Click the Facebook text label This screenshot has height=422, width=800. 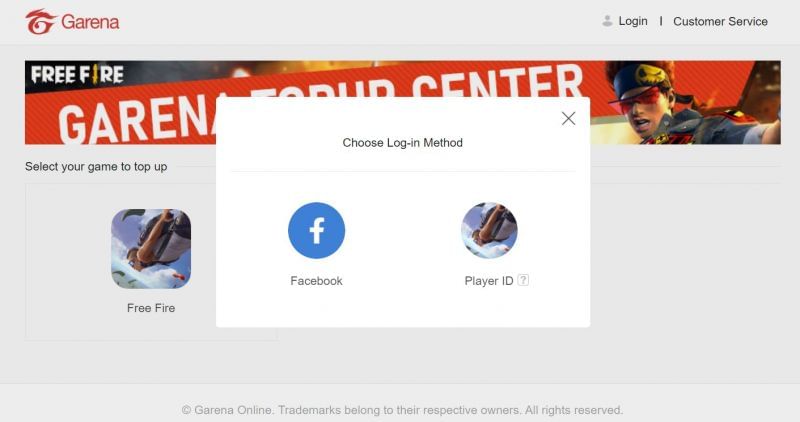click(x=316, y=281)
